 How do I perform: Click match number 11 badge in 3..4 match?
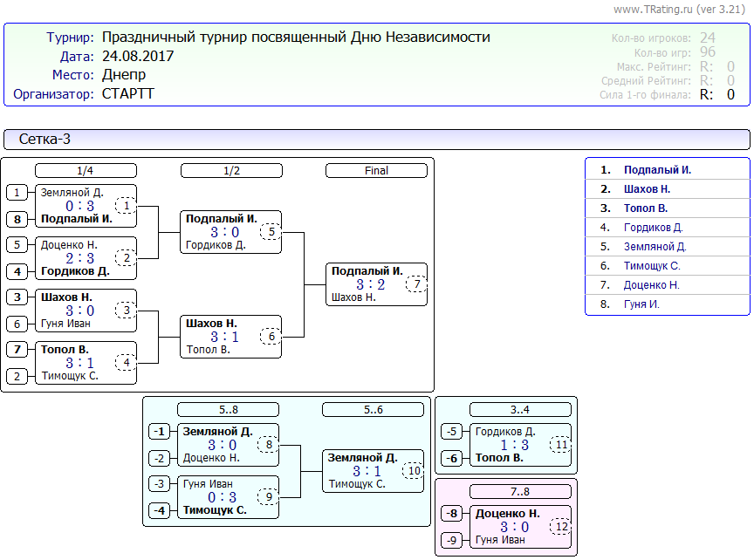560,445
